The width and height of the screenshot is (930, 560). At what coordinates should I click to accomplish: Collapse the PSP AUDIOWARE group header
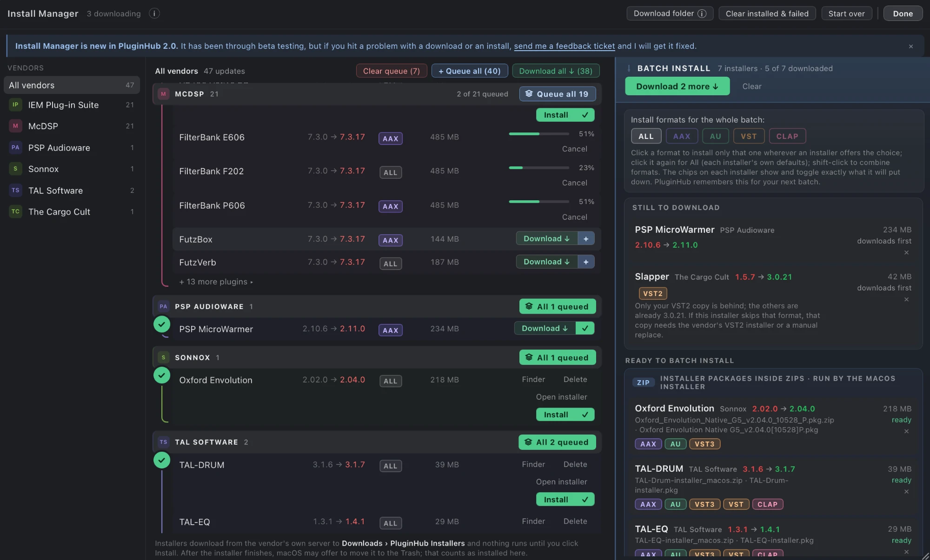pos(377,306)
